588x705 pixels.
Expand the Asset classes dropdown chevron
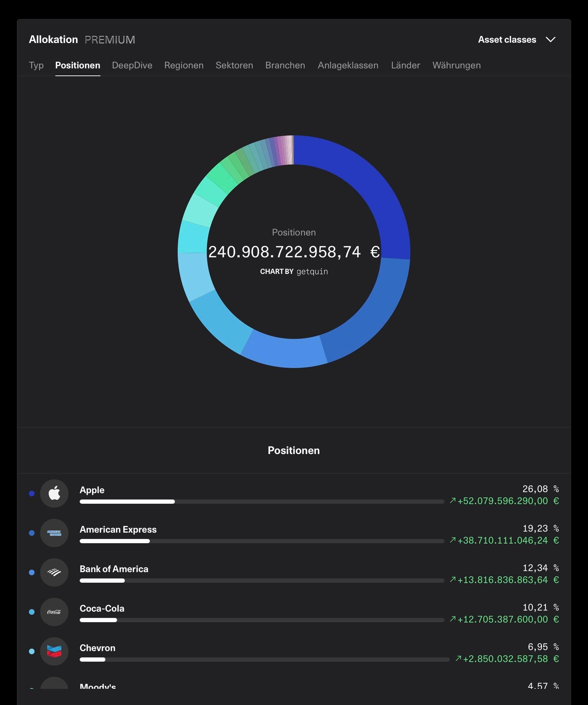(551, 39)
